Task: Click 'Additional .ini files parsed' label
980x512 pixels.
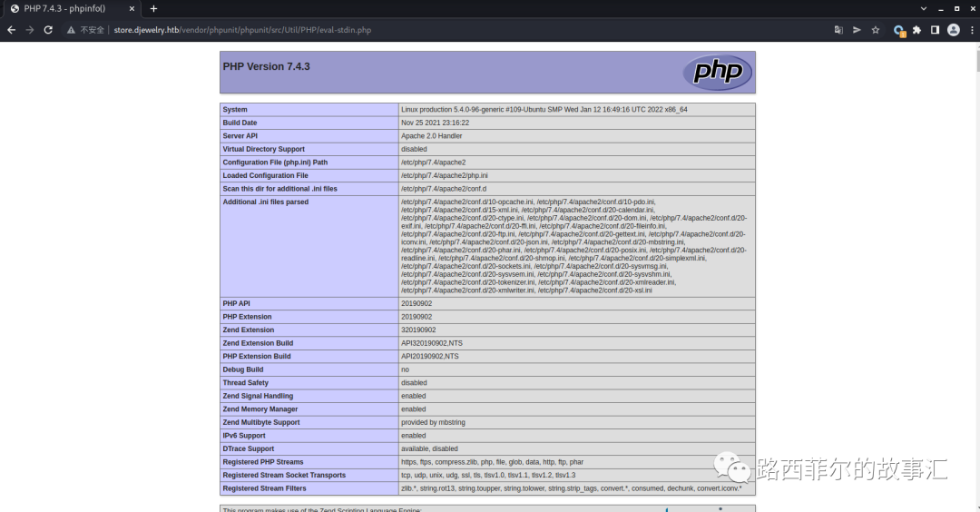Action: [x=266, y=202]
